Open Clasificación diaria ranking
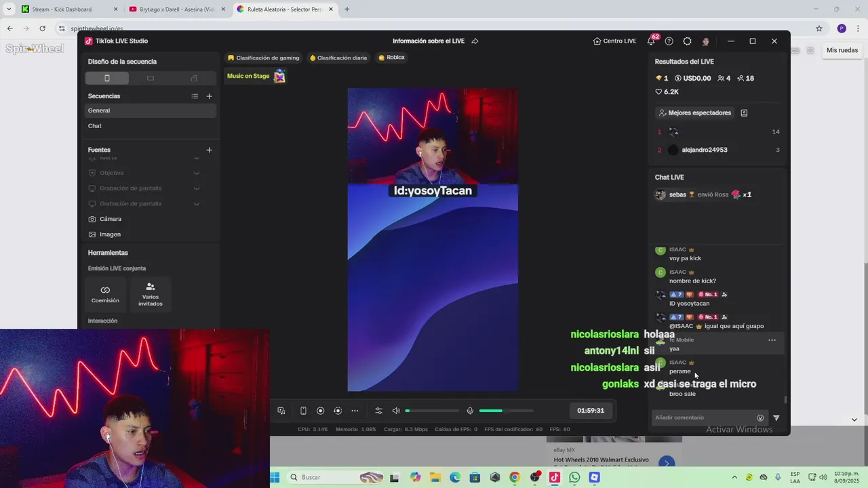Screen dimensions: 868x488 point(338,58)
